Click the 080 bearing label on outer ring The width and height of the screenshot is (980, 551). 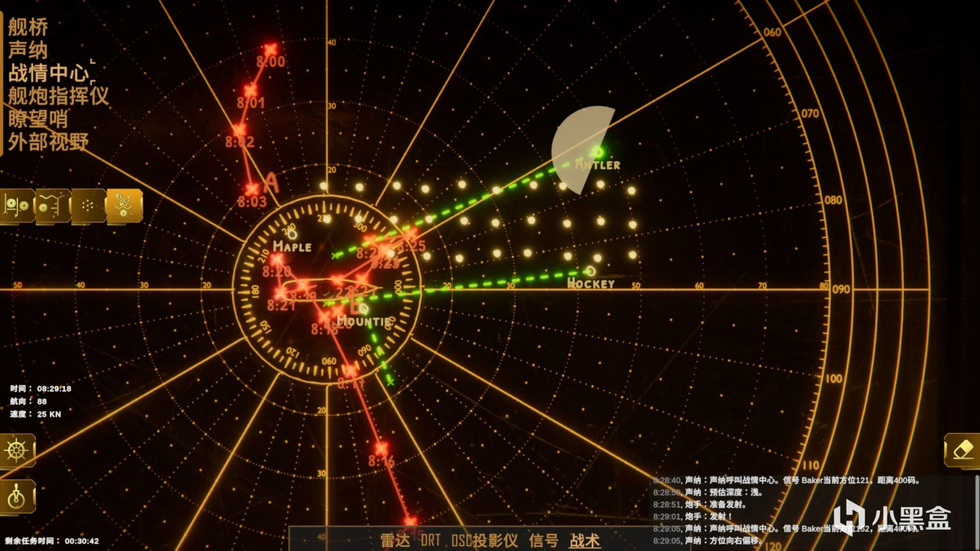point(833,200)
